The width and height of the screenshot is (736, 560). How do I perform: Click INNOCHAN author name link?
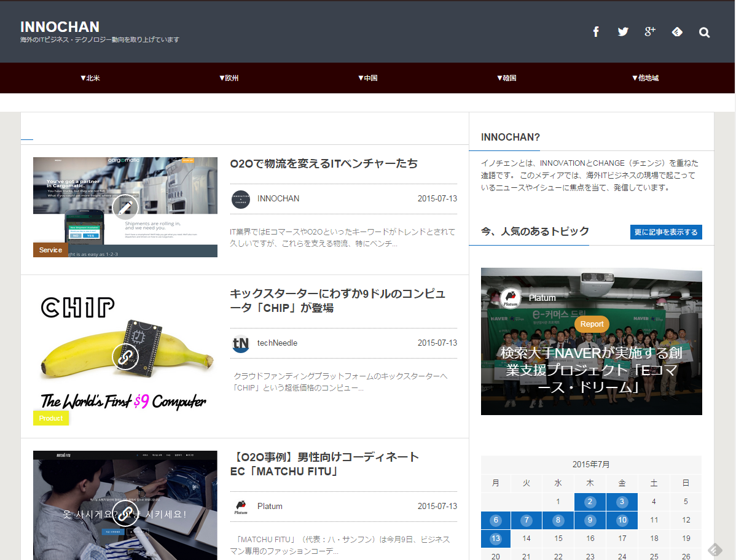[278, 199]
